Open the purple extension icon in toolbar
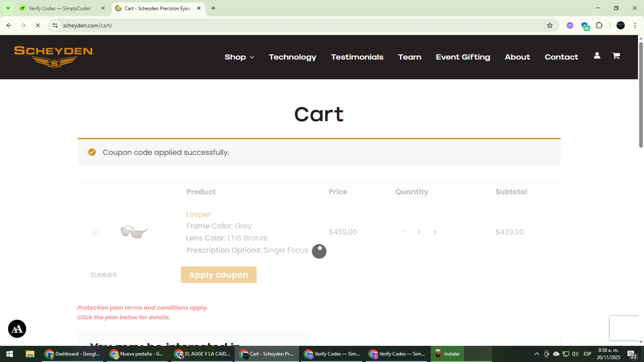 pyautogui.click(x=570, y=25)
